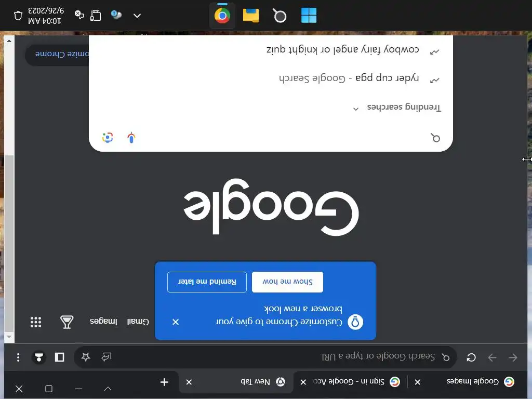Click the network status tray icon
This screenshot has height=399, width=532.
[x=79, y=15]
